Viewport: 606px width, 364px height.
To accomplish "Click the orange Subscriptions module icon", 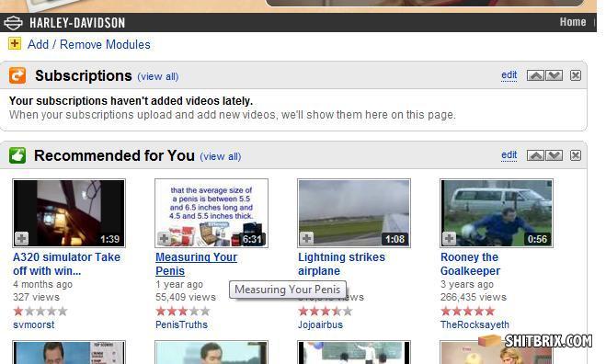I will point(17,75).
